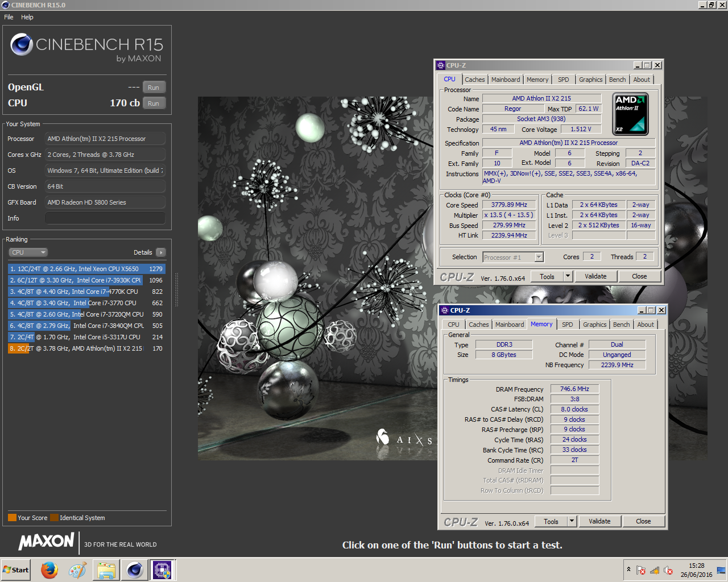Select ranking row Intel Xeon CPU X5650
The height and width of the screenshot is (582, 728).
(86, 269)
